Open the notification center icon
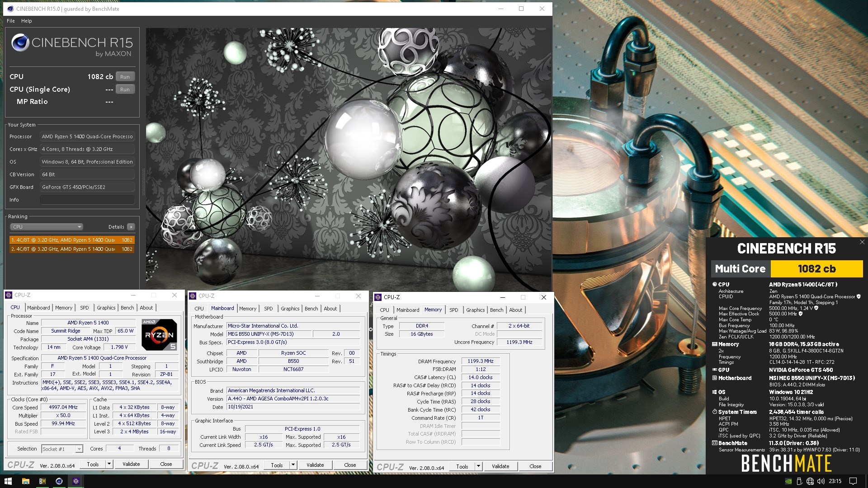The image size is (868, 488). (x=853, y=481)
